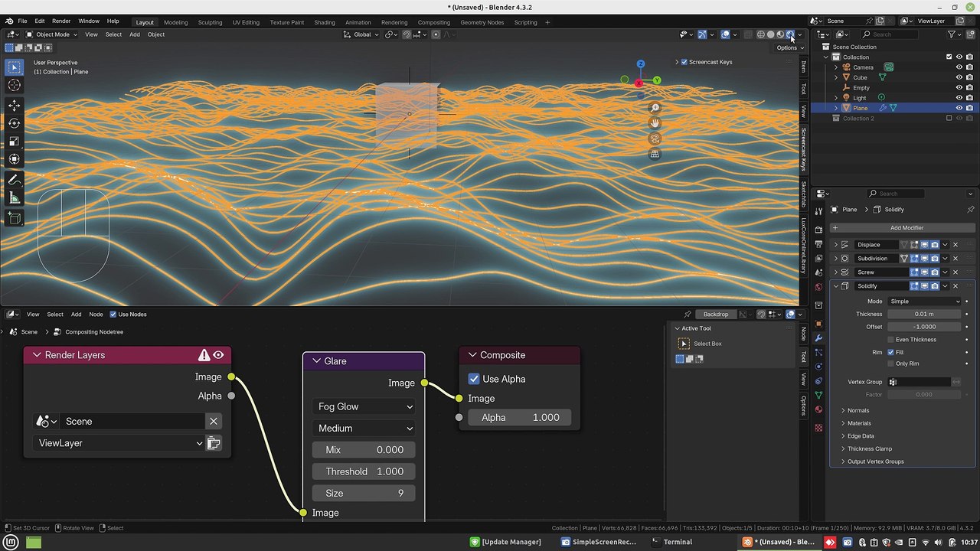Open the Render menu
Image resolution: width=980 pixels, height=551 pixels.
[x=61, y=21]
